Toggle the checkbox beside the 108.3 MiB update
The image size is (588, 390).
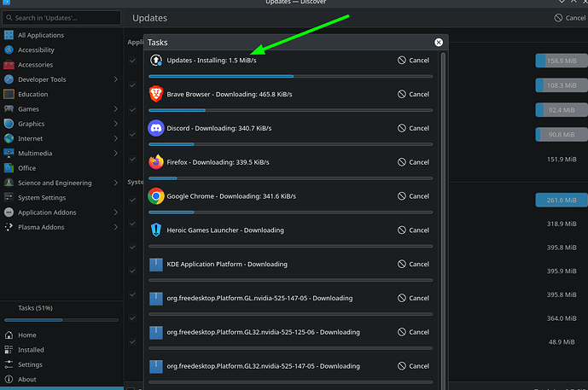tap(132, 85)
